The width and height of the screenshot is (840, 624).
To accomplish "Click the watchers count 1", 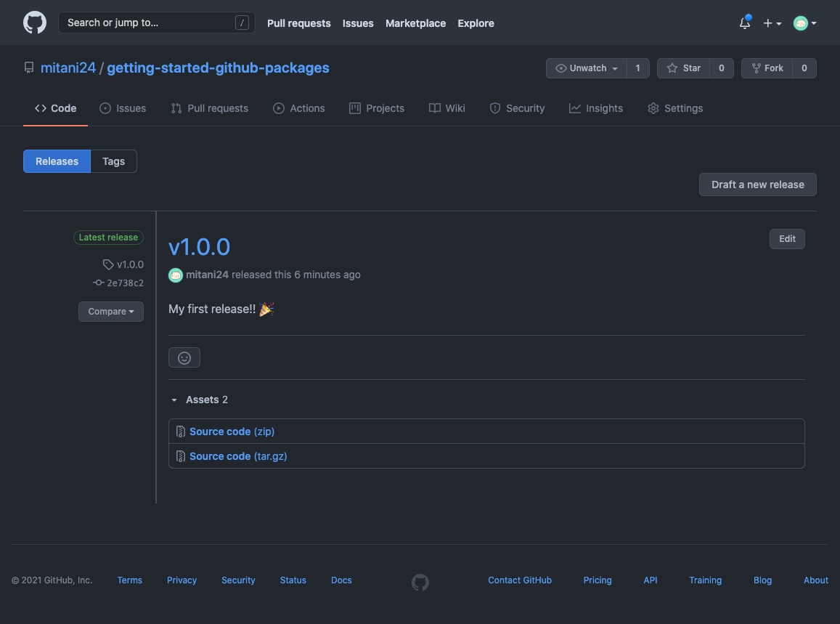I will point(638,68).
